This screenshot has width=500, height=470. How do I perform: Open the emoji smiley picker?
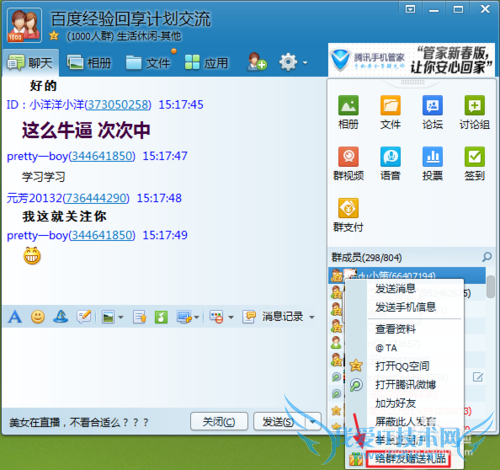pyautogui.click(x=38, y=317)
